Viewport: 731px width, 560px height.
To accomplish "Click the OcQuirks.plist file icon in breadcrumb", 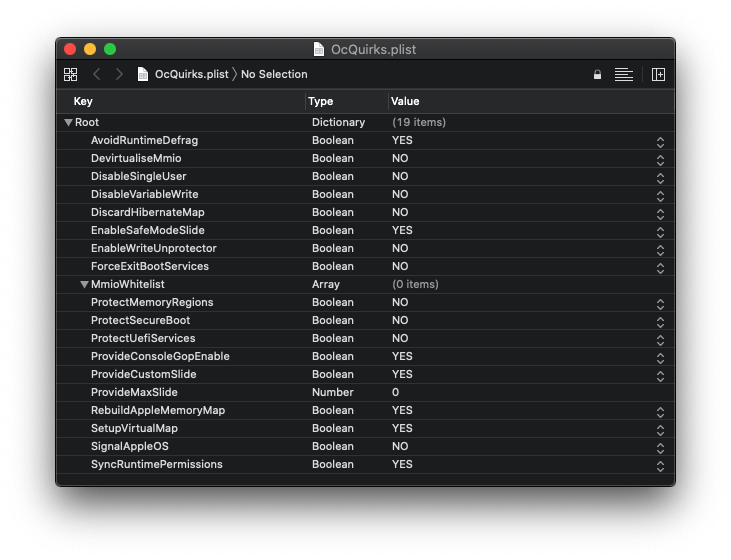I will coord(143,74).
